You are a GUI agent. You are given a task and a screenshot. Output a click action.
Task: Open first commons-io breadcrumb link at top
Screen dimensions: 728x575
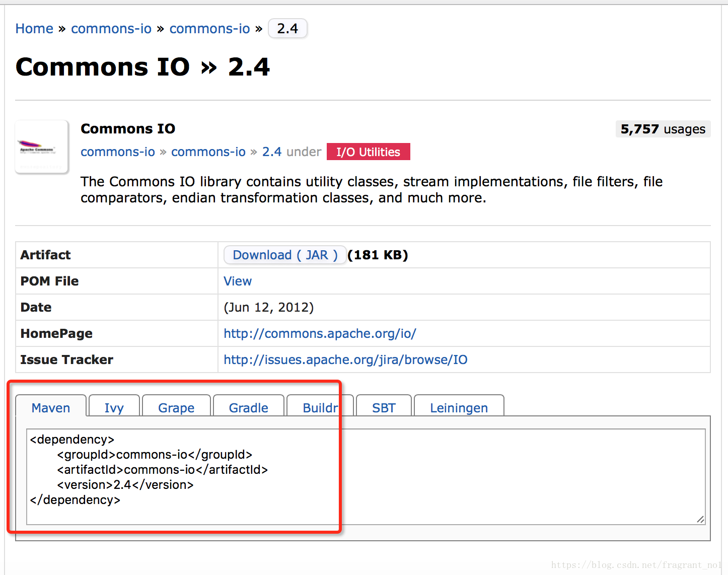pos(111,29)
